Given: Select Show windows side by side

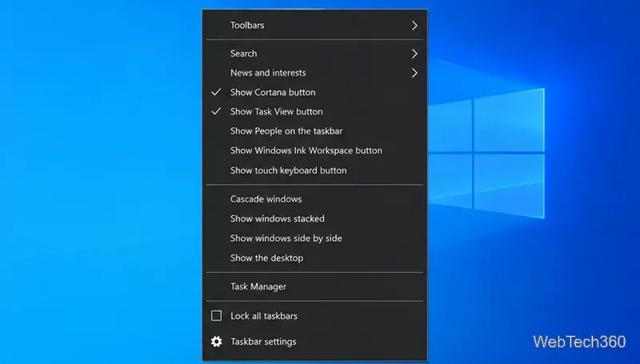Looking at the screenshot, I should [x=314, y=238].
